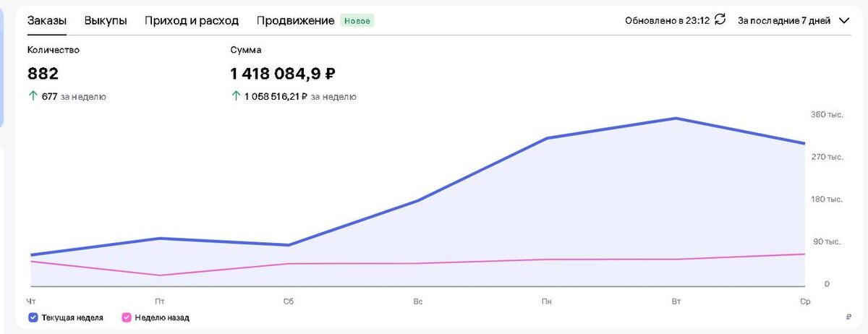Click the Вс label on chart axis
The image size is (868, 334).
tap(418, 301)
